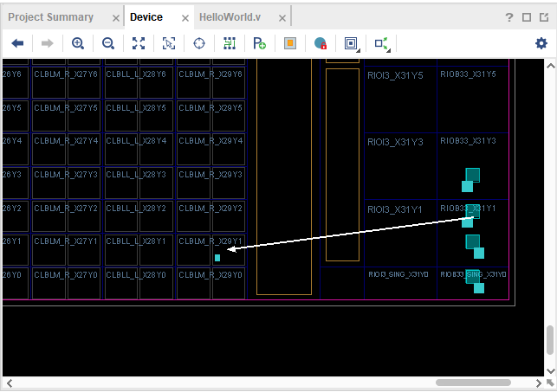The image size is (557, 392).
Task: Select the CLBLM_R_X29Y5 tile
Action: tap(210, 116)
